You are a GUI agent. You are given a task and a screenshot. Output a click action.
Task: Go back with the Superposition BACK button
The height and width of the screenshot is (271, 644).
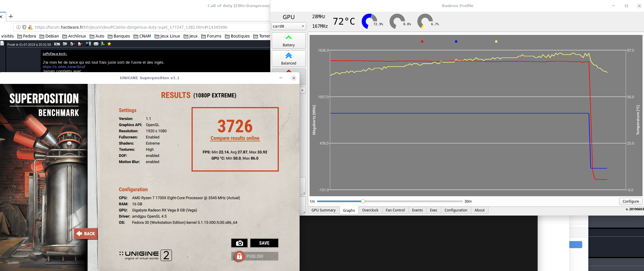(86, 234)
